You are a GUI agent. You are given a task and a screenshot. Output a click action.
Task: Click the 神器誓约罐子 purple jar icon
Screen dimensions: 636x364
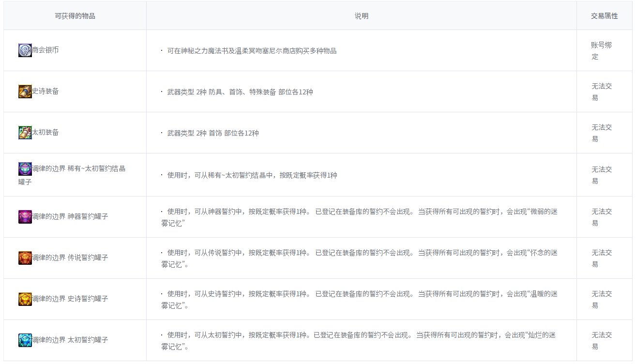[25, 216]
